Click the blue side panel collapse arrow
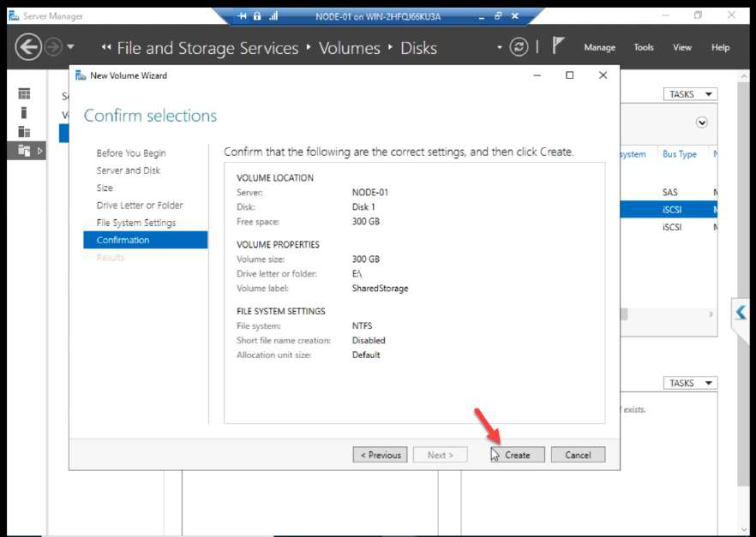Viewport: 756px width, 537px height. click(x=741, y=313)
